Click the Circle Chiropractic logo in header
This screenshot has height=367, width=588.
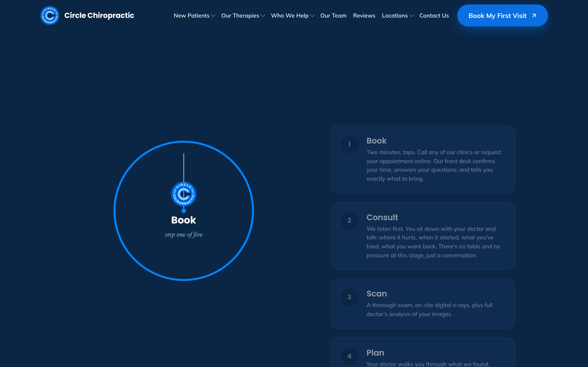pyautogui.click(x=50, y=16)
